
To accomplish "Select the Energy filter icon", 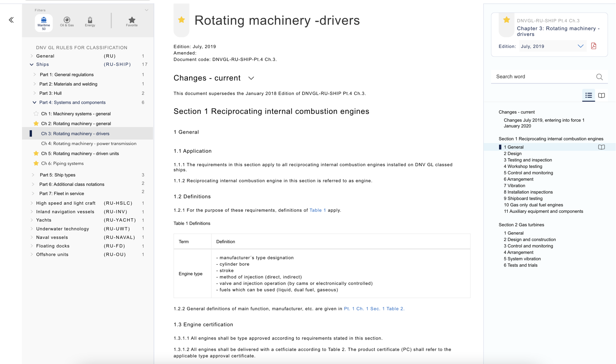I will (x=90, y=22).
